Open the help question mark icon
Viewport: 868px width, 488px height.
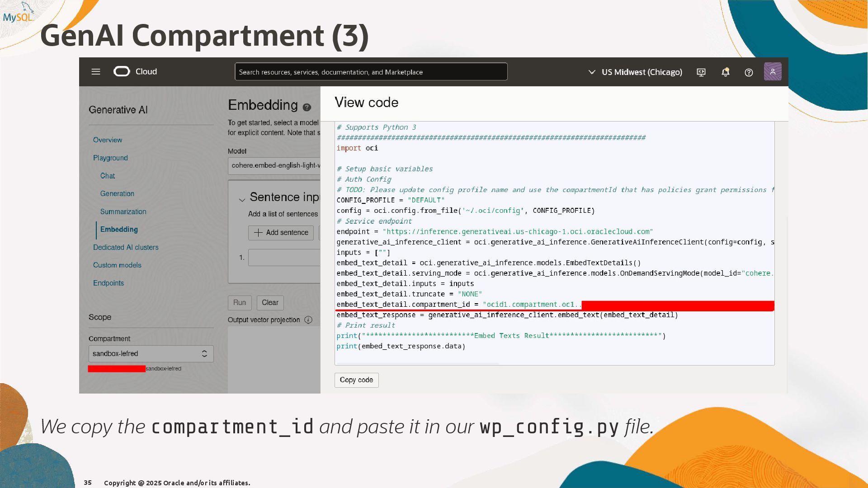[x=749, y=72]
